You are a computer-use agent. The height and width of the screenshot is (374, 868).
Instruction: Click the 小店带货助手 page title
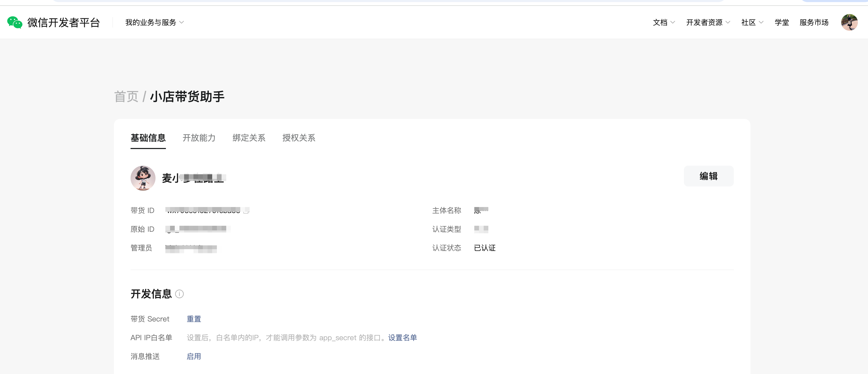pos(187,97)
